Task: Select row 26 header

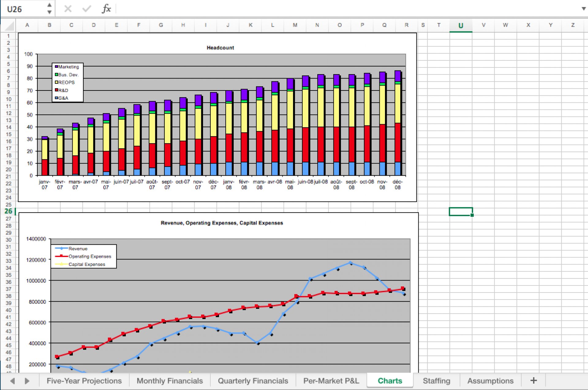Action: coord(8,211)
